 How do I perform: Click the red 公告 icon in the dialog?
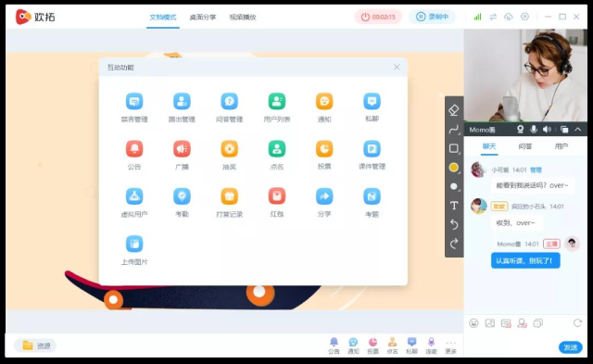click(134, 149)
